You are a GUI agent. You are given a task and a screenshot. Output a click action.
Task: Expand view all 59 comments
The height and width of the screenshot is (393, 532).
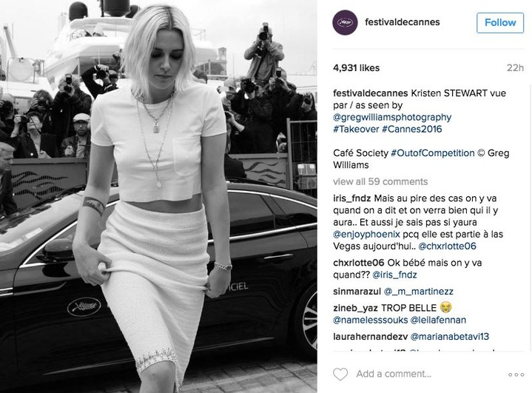point(380,181)
